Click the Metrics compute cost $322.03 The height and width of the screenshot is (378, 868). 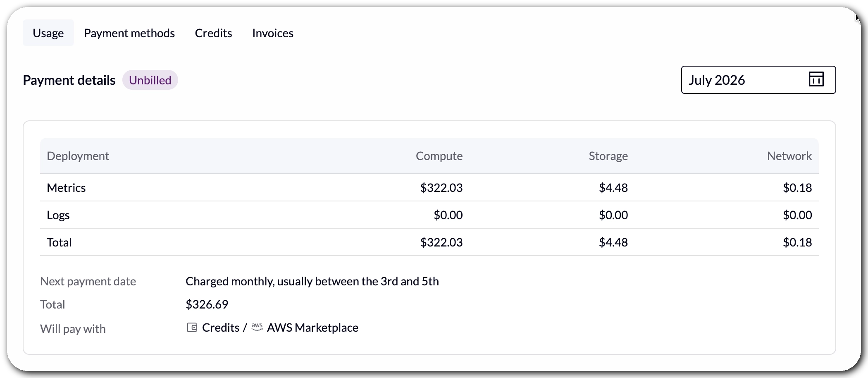pos(441,188)
